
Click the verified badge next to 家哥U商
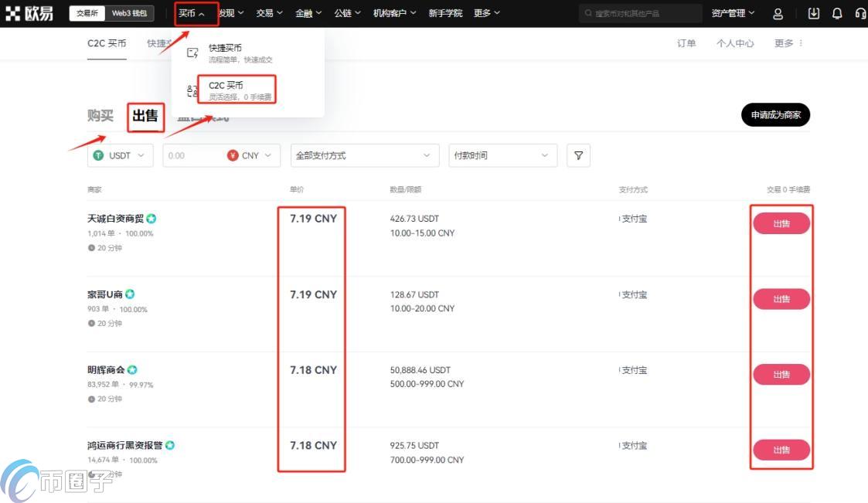pos(130,294)
